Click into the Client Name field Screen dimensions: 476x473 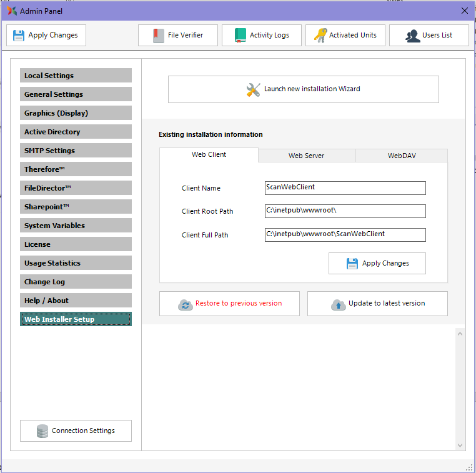coord(345,187)
